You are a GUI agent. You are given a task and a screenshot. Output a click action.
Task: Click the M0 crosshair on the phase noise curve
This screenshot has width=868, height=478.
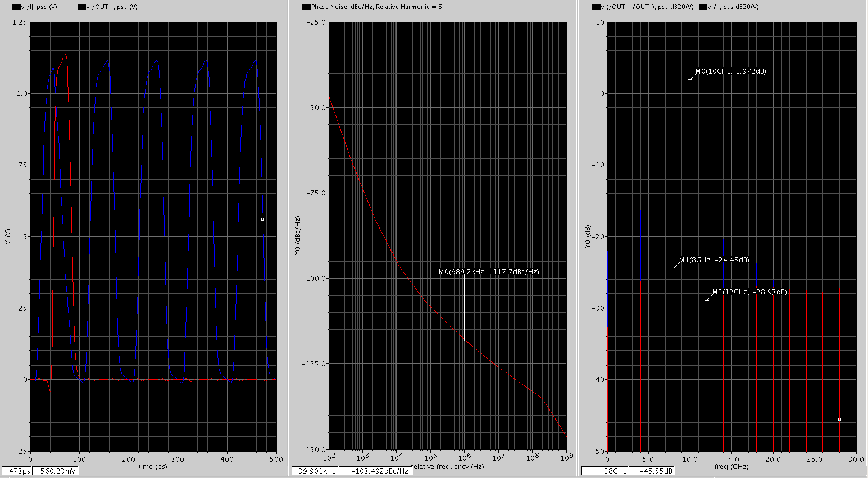[x=465, y=339]
